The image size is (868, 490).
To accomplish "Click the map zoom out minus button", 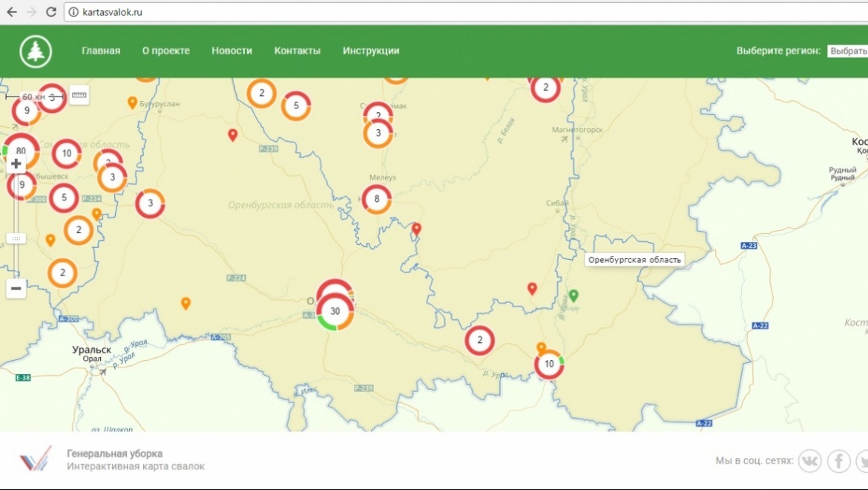I will 16,288.
